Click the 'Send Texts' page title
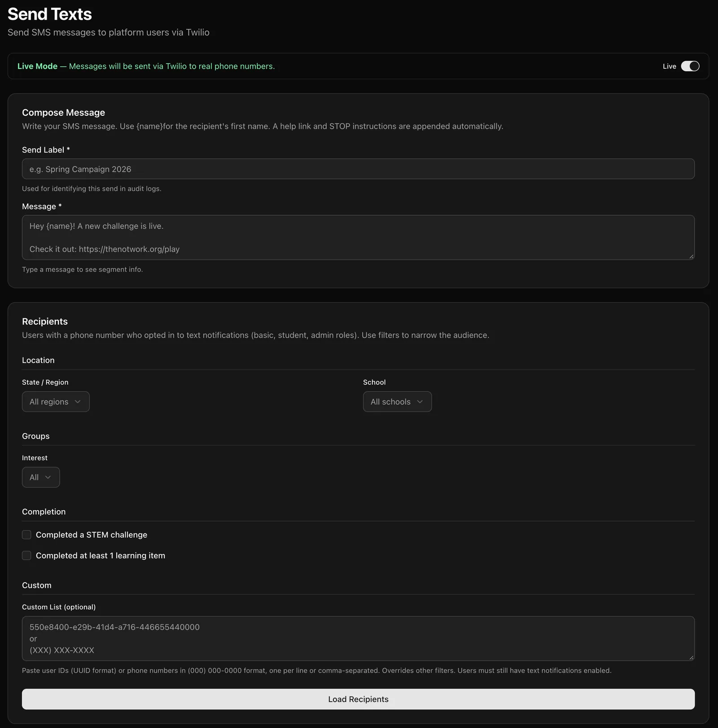This screenshot has height=728, width=718. [x=50, y=14]
